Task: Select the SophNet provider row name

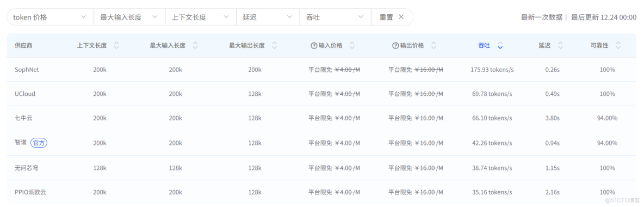Action: 27,70
